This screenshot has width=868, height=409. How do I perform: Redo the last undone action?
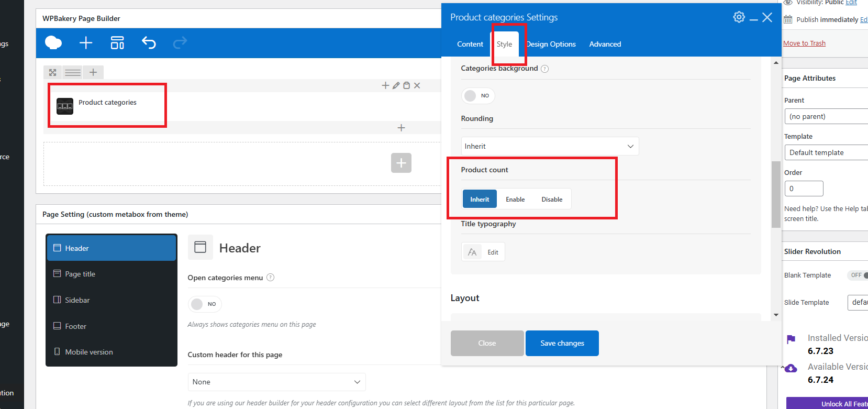[x=180, y=42]
